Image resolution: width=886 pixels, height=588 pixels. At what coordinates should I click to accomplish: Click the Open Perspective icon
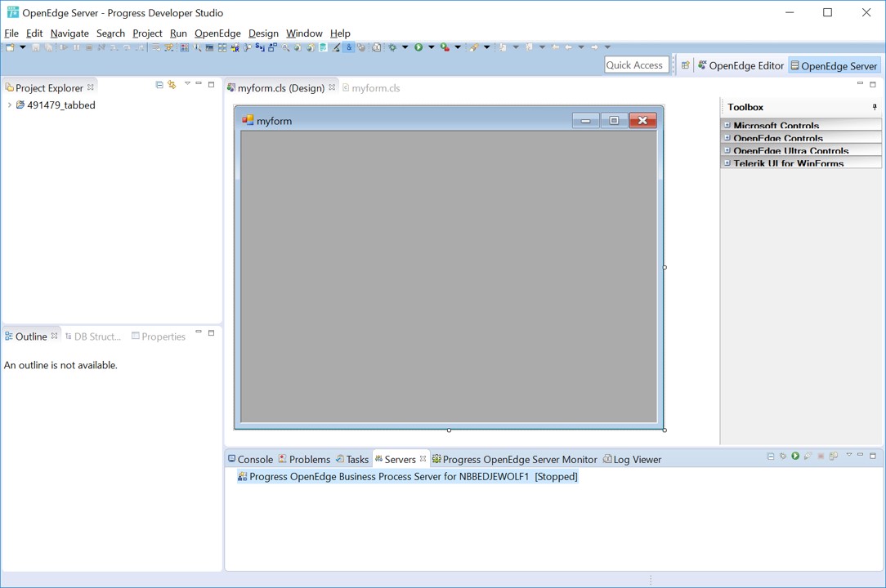pos(685,66)
